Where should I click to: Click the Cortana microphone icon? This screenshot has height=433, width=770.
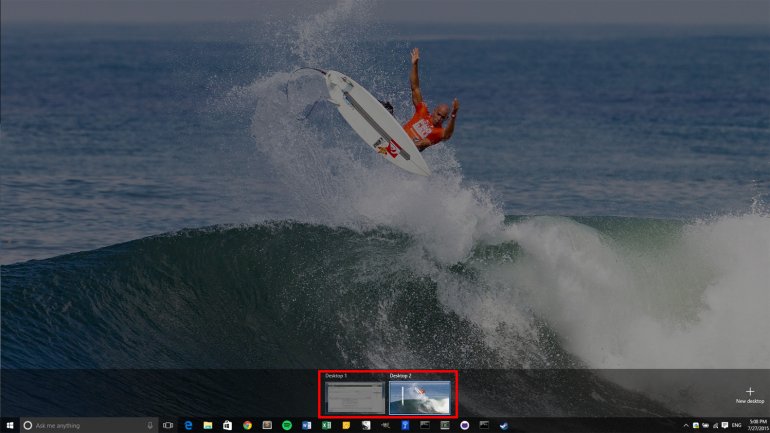tap(150, 425)
